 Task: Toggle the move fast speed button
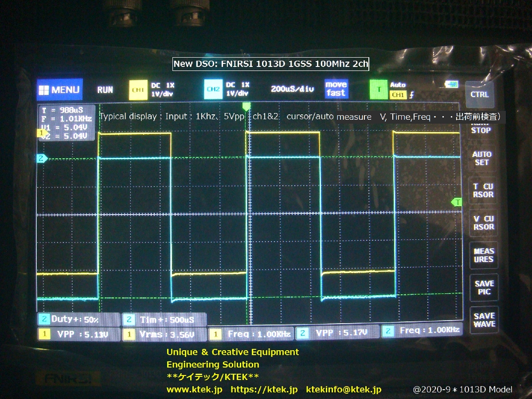click(x=336, y=89)
